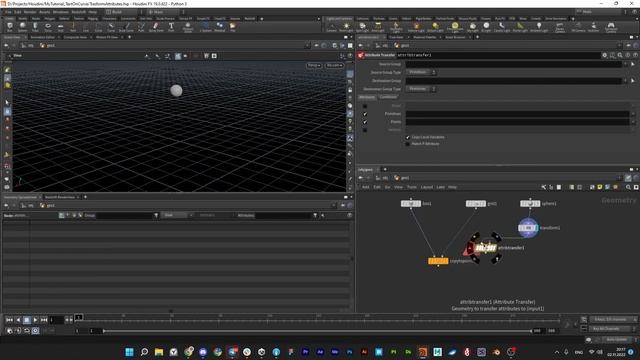Click the timeline range slider bar

pos(318,331)
